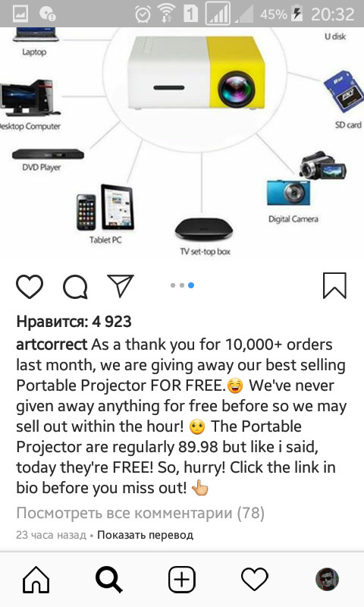Go to the Home feed tab
The width and height of the screenshot is (364, 607).
tap(36, 580)
